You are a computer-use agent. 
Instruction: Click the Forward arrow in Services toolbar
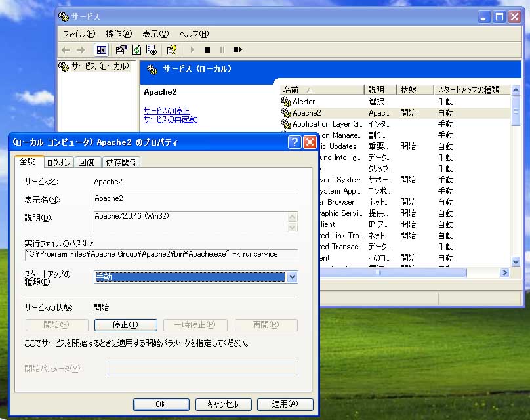click(x=81, y=50)
